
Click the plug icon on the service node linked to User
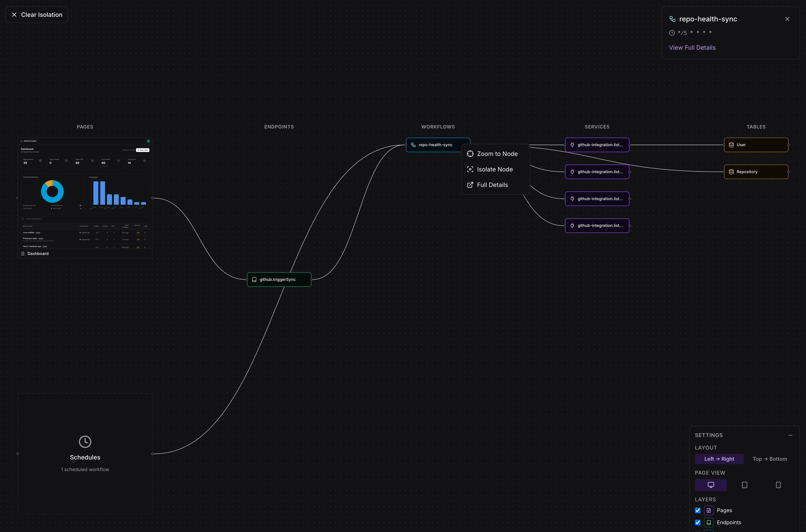(x=572, y=145)
